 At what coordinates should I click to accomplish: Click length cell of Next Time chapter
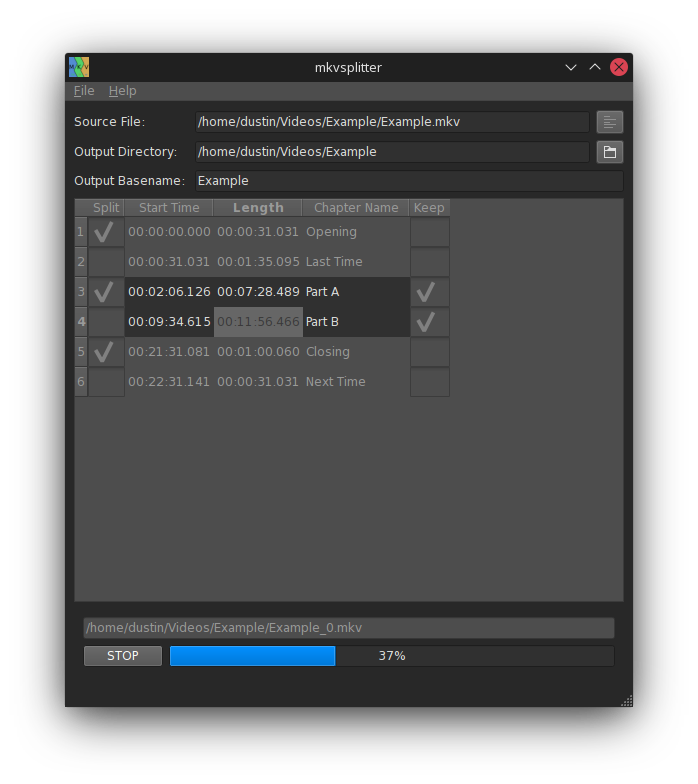[258, 382]
